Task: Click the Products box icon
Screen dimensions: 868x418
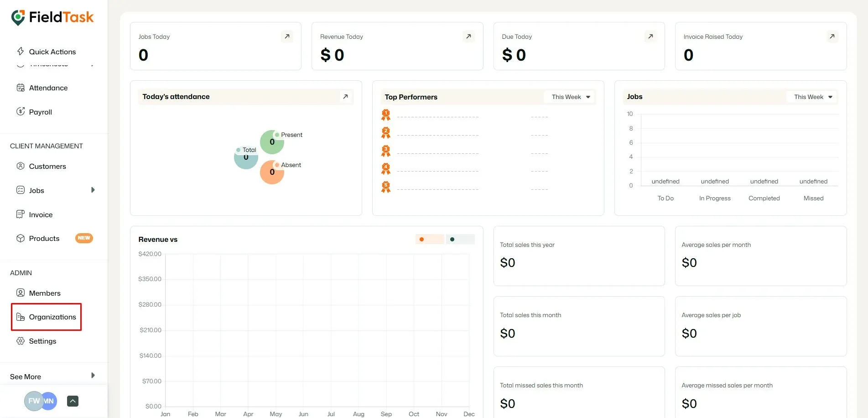Action: pos(21,238)
